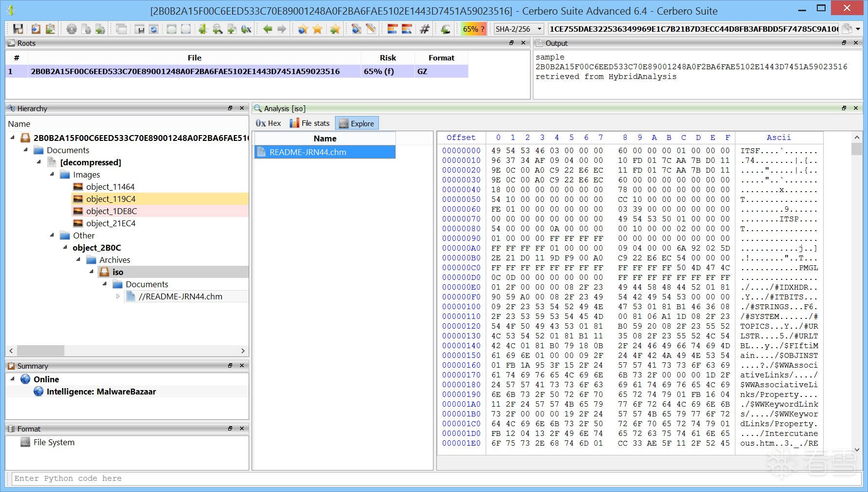Click the pencil on page toolbar icon
The width and height of the screenshot is (868, 492).
coord(371,29)
